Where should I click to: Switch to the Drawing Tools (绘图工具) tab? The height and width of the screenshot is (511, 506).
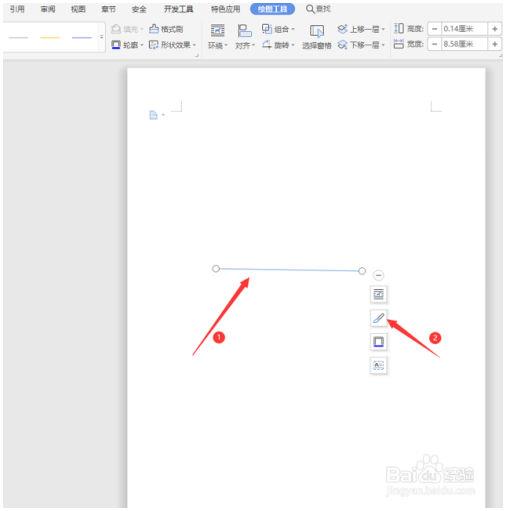[272, 9]
